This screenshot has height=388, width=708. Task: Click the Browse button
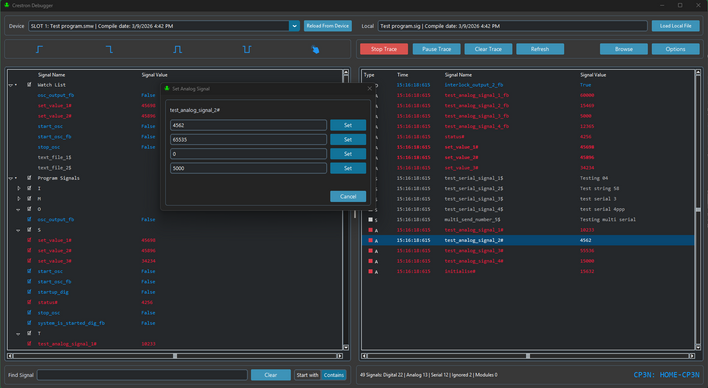pyautogui.click(x=624, y=49)
